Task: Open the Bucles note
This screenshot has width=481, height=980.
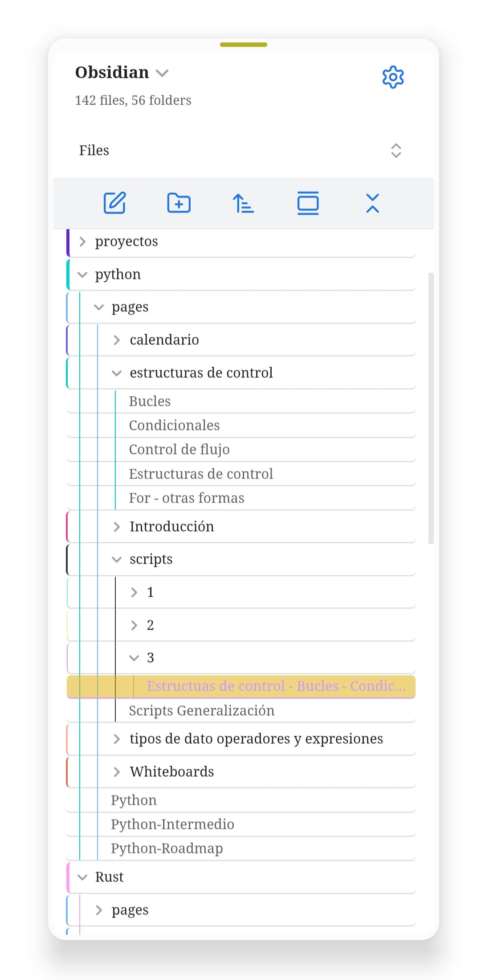Action: tap(150, 401)
